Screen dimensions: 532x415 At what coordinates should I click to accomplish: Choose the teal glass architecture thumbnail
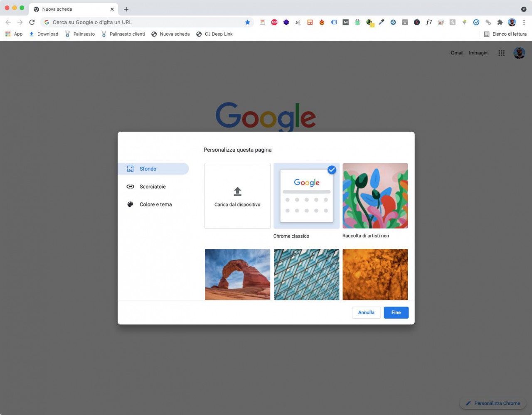pos(306,274)
